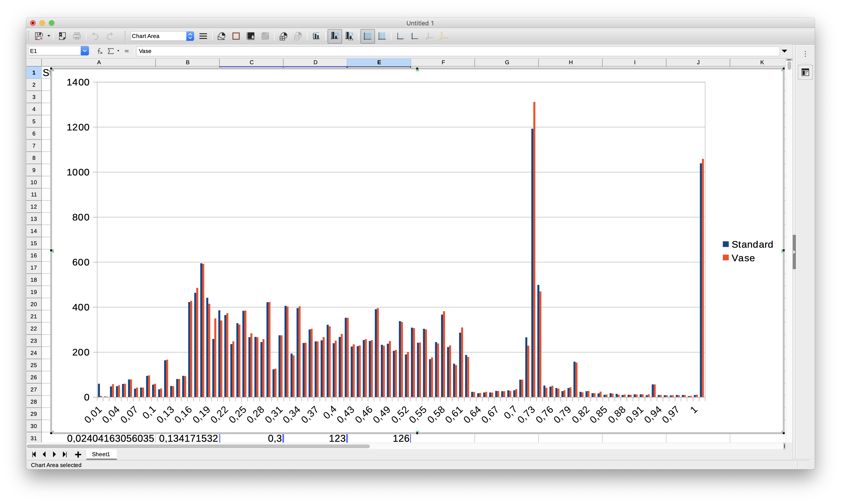The height and width of the screenshot is (504, 841).
Task: Toggle vertical grids button
Action: 382,36
